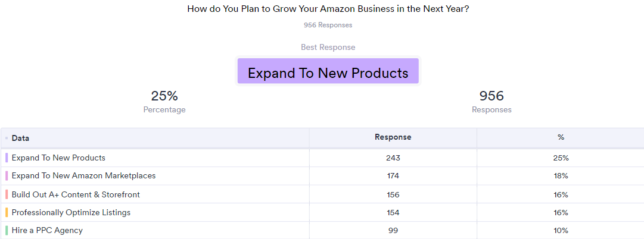Select the green swatch beside Hire a PPC Agency

point(7,231)
